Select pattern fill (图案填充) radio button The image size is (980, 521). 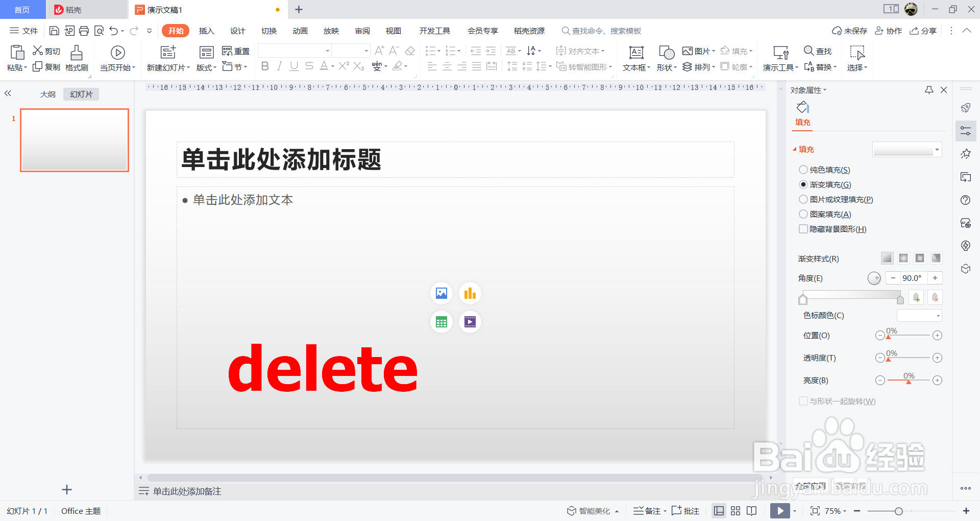coord(803,214)
